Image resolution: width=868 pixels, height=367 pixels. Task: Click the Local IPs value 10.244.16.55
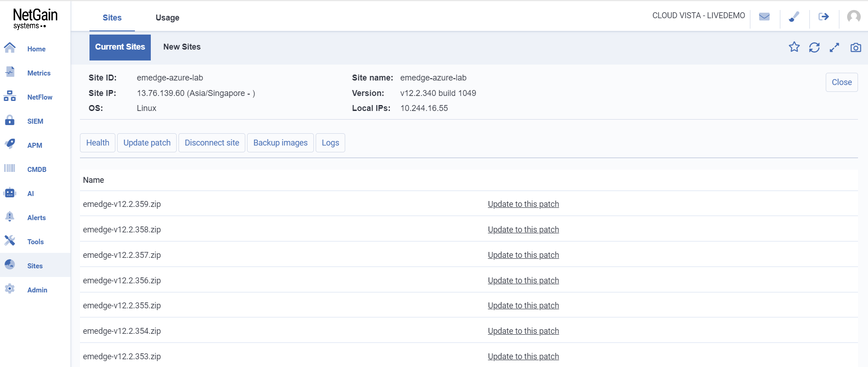[x=424, y=108]
